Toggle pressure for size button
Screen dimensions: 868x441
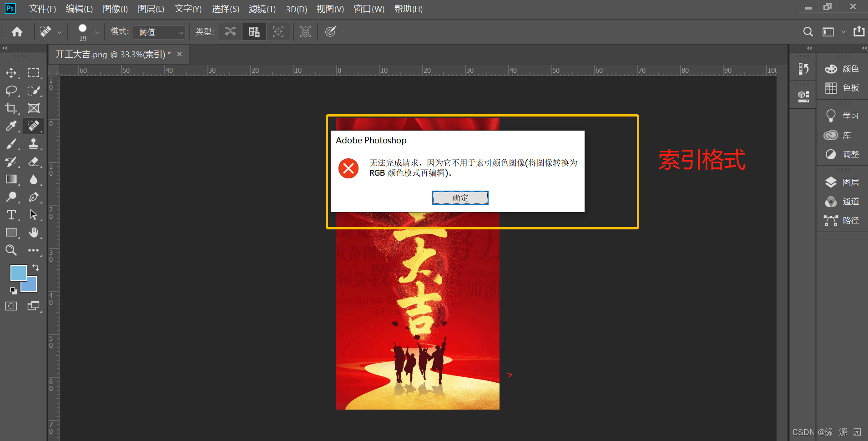click(331, 32)
